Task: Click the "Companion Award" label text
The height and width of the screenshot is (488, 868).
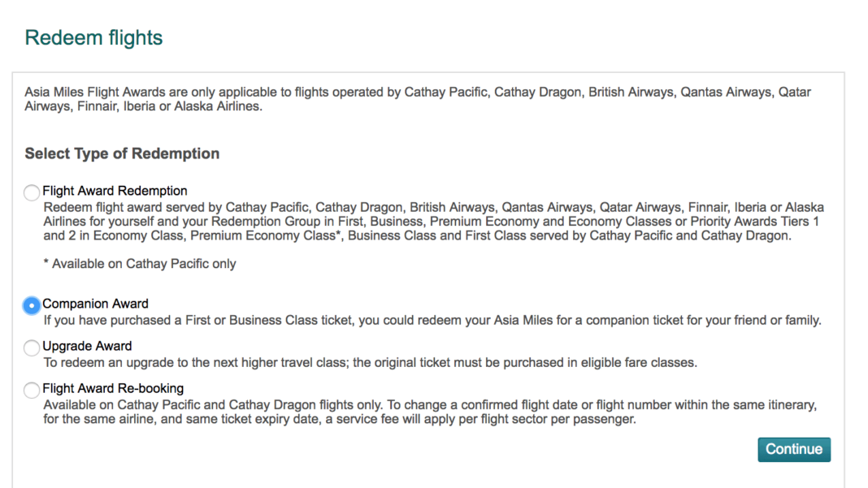Action: (x=95, y=304)
